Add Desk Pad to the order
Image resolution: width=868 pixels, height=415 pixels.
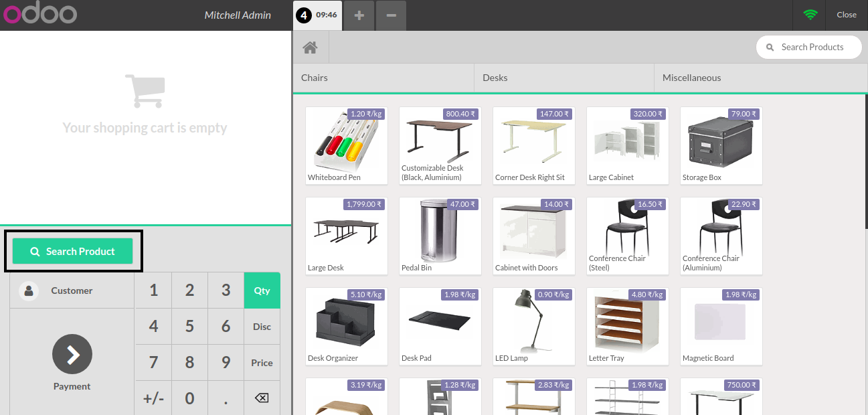[x=440, y=326]
